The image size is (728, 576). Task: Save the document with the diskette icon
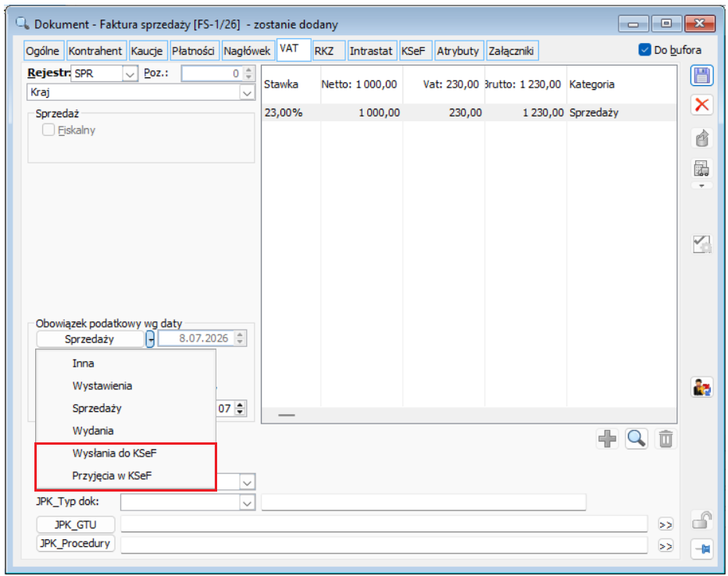click(701, 76)
